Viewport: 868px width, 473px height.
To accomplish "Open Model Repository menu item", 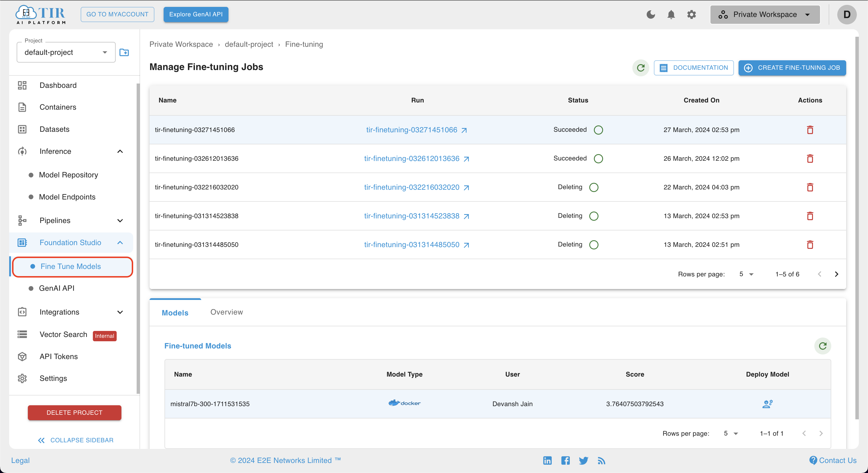I will (x=68, y=175).
